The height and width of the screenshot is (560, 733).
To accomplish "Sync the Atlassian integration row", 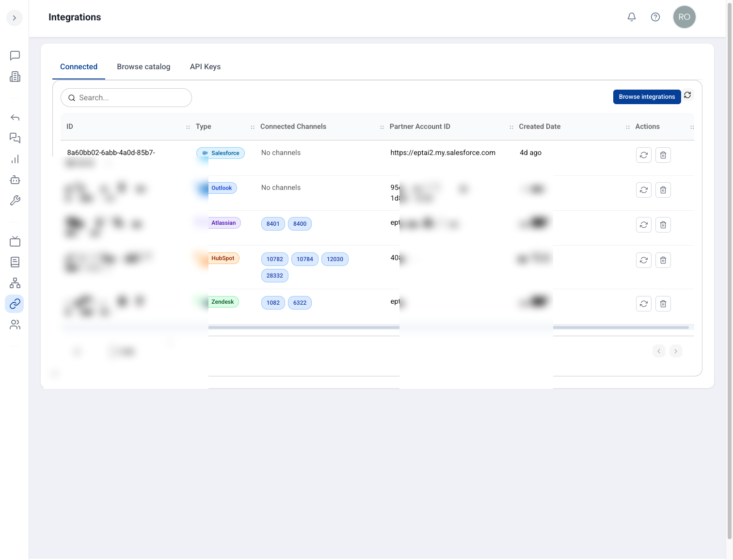I will click(644, 225).
